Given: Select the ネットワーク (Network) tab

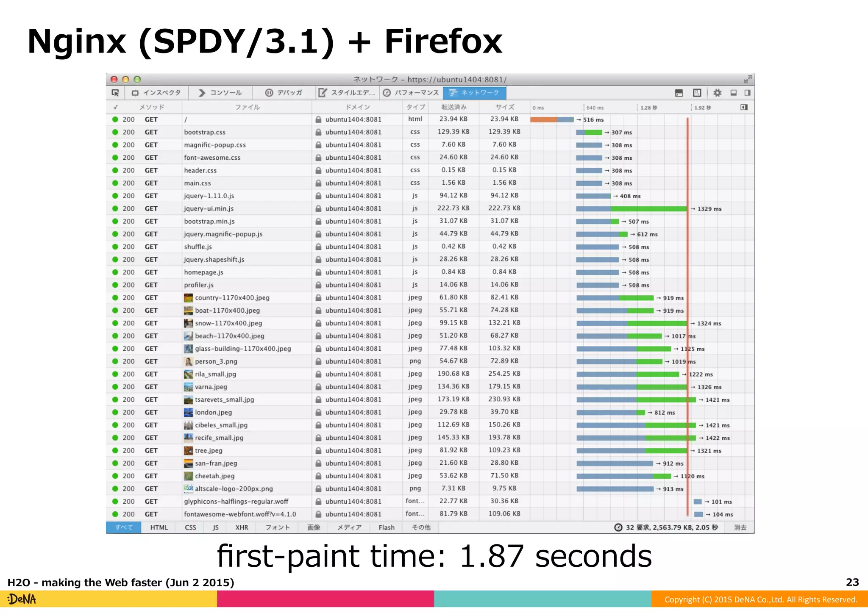Looking at the screenshot, I should [474, 93].
